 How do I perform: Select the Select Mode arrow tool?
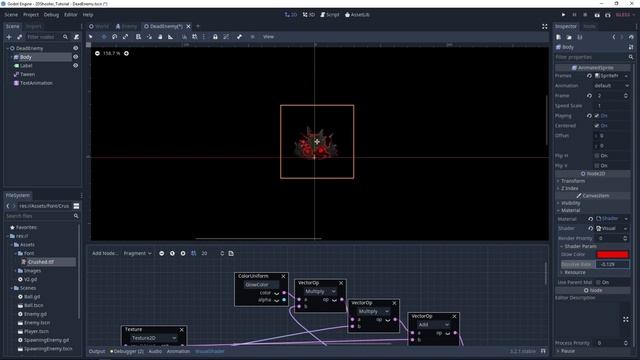point(91,37)
